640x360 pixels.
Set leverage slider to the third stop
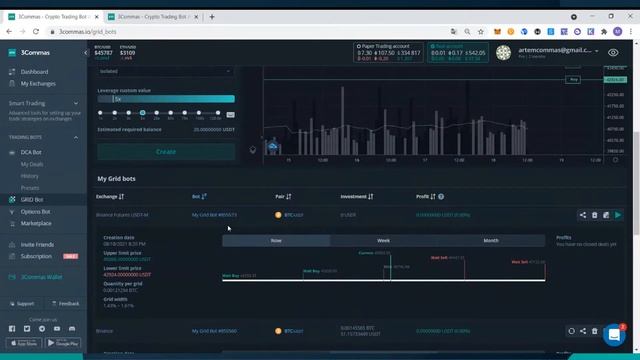pyautogui.click(x=129, y=113)
